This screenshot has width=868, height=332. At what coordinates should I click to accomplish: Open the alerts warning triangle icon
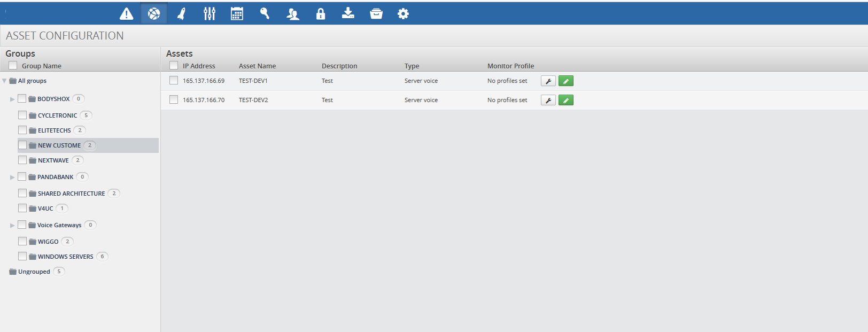[127, 14]
